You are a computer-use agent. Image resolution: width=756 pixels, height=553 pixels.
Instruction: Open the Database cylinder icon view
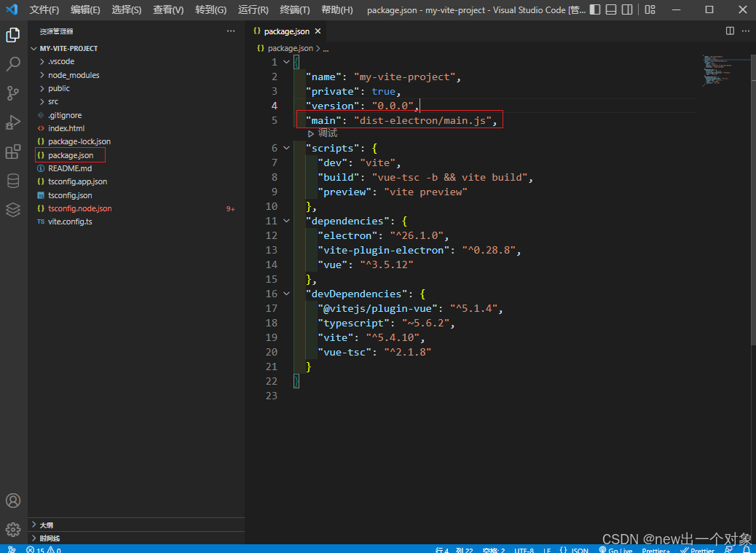[x=13, y=181]
